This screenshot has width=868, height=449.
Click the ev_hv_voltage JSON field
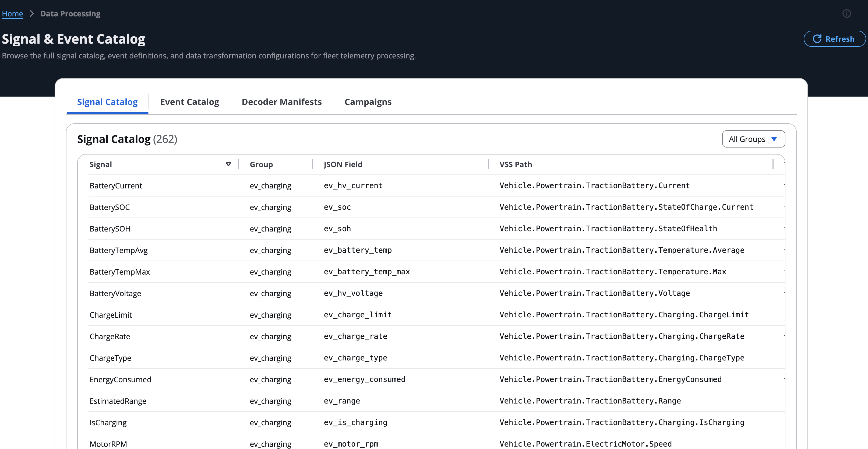(x=353, y=293)
